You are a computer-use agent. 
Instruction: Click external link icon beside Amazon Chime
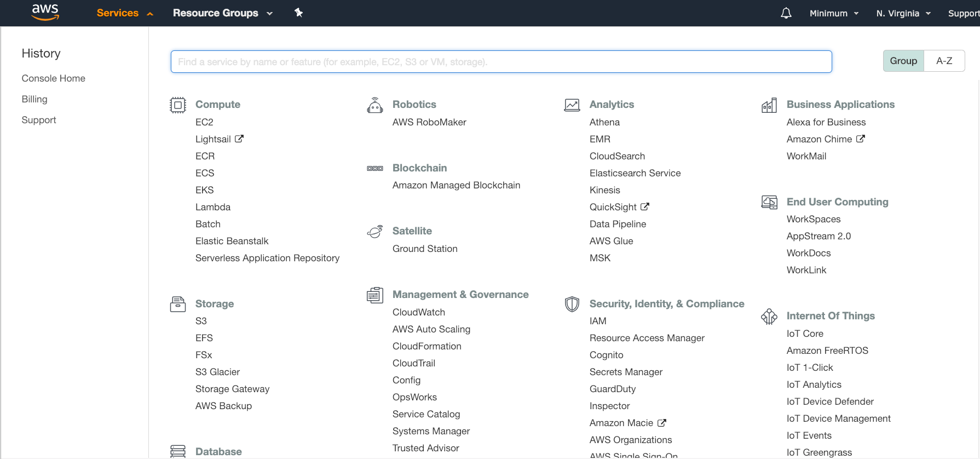coord(861,139)
